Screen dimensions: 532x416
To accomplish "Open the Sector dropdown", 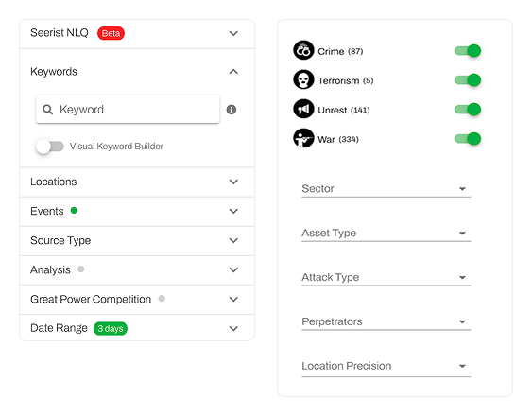I will pos(386,189).
